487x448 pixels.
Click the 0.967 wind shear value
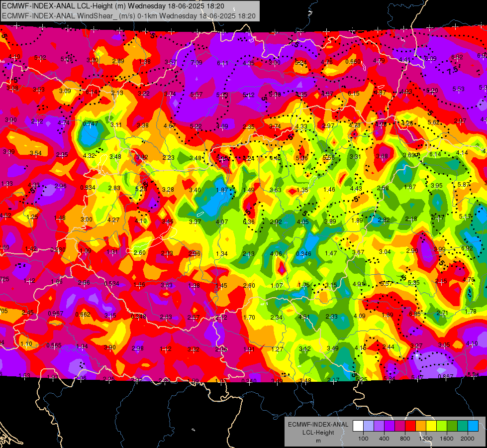click(x=56, y=314)
